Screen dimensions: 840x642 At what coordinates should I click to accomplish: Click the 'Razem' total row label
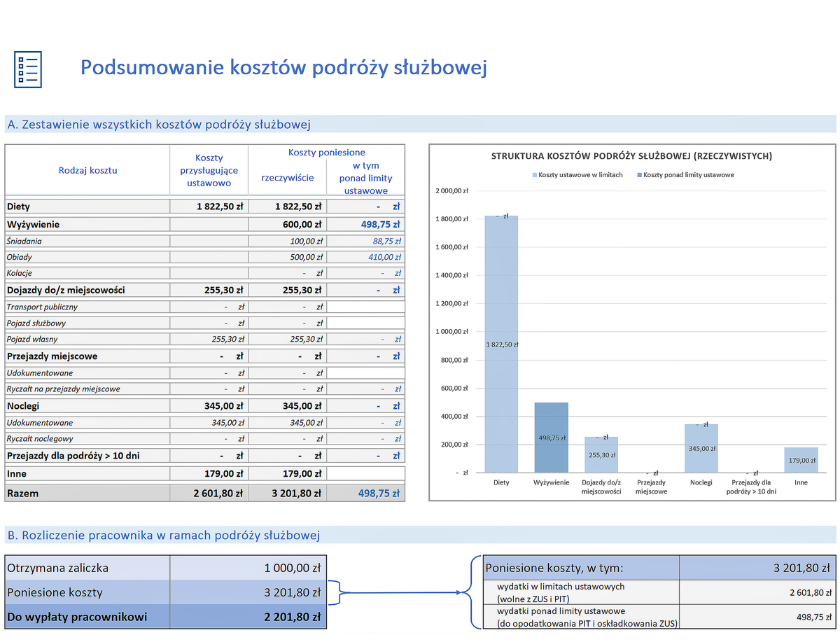(23, 493)
